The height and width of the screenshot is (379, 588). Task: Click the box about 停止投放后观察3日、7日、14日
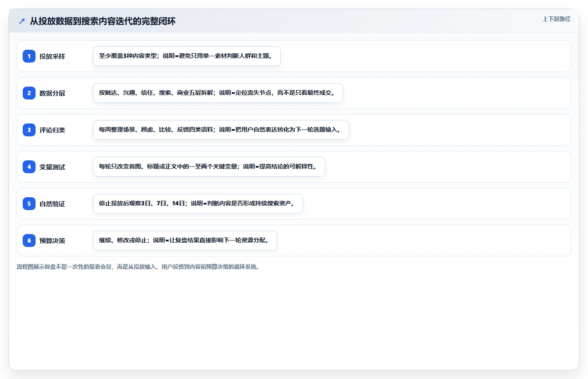pos(198,204)
